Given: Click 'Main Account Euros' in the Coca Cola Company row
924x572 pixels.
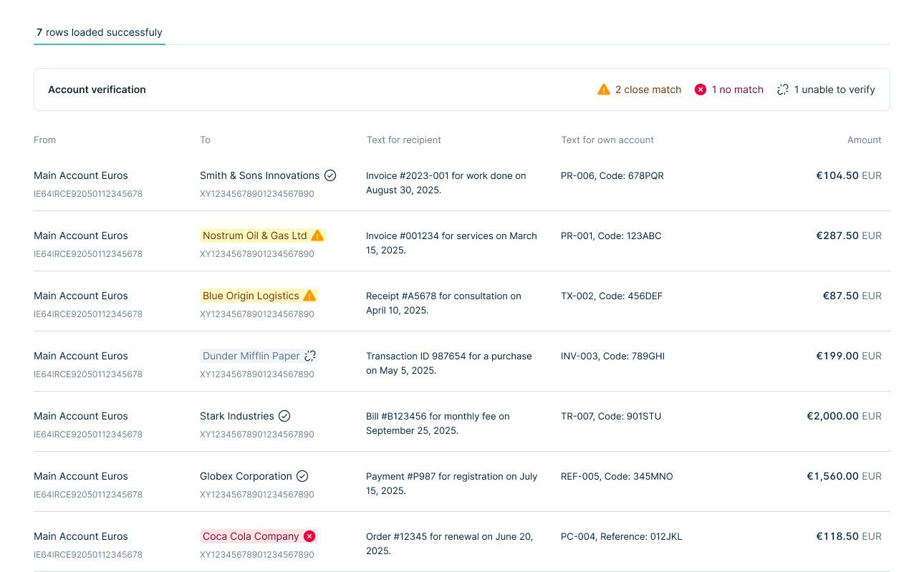Looking at the screenshot, I should pos(81,536).
